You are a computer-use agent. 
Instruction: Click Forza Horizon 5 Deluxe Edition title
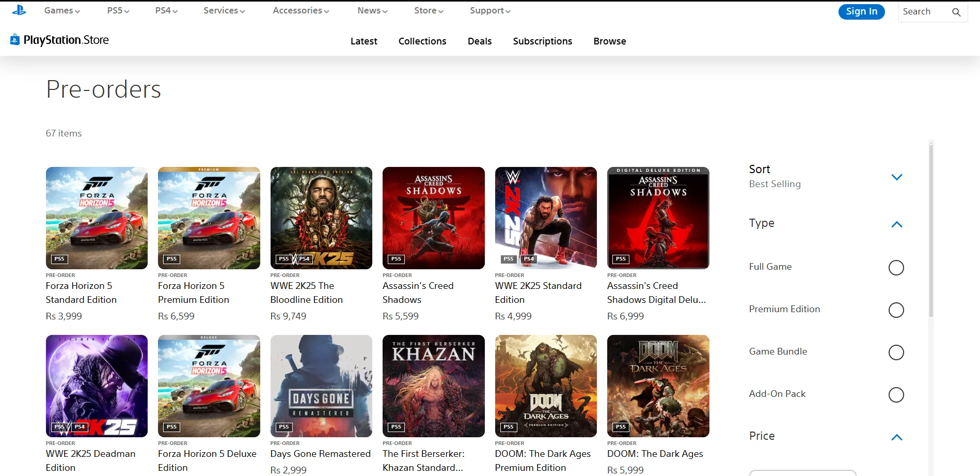click(x=207, y=460)
